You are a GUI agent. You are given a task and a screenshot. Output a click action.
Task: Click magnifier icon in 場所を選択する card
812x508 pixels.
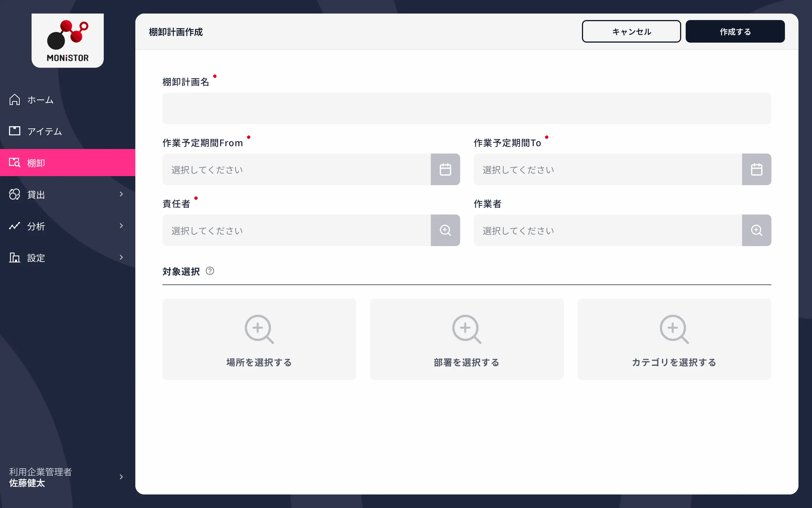pos(259,329)
